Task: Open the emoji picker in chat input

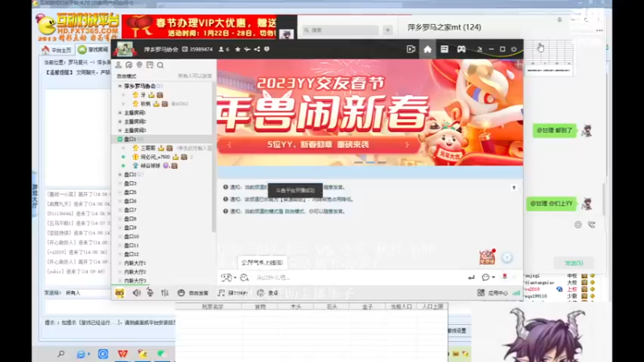Action: (x=226, y=278)
